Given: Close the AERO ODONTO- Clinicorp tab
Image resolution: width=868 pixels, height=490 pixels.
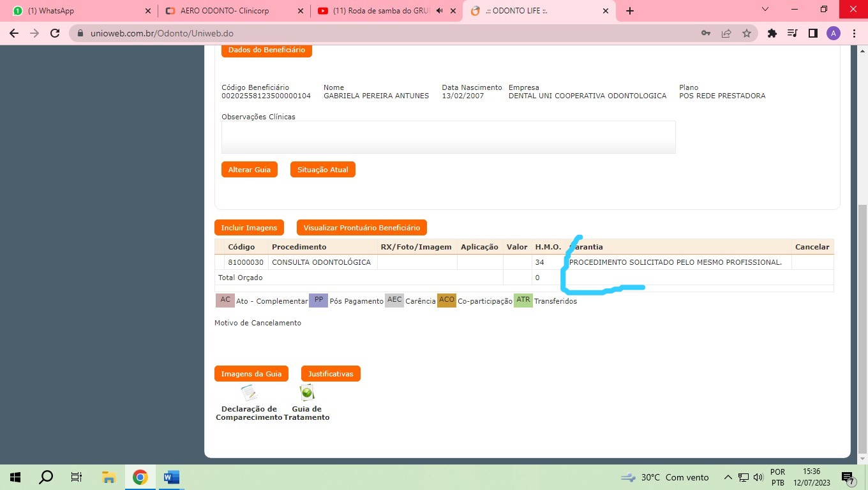Looking at the screenshot, I should 301,11.
